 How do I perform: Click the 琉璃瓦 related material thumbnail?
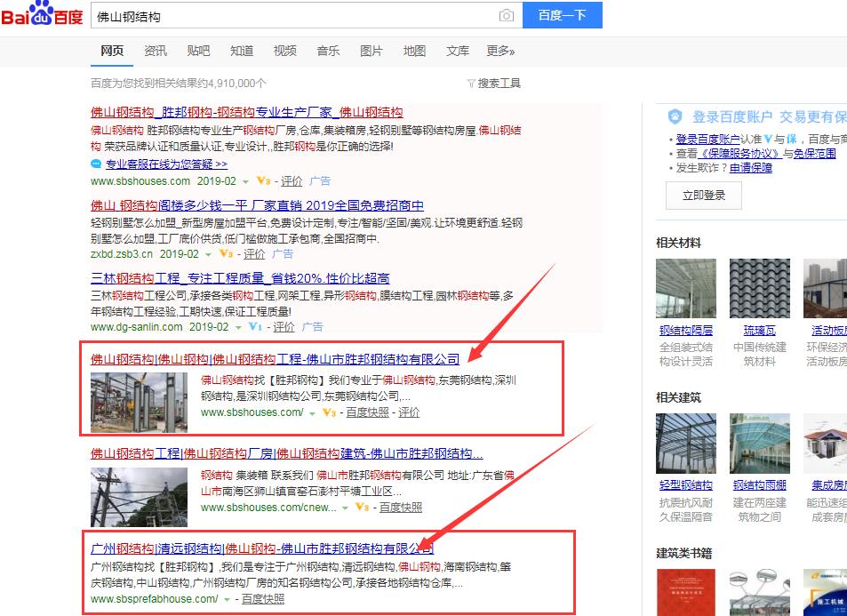(759, 287)
